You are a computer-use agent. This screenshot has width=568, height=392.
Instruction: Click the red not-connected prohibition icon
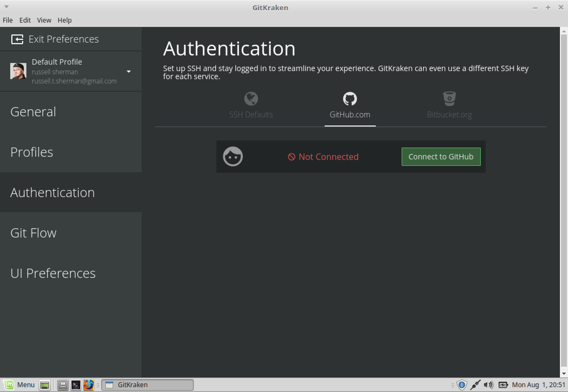(292, 157)
